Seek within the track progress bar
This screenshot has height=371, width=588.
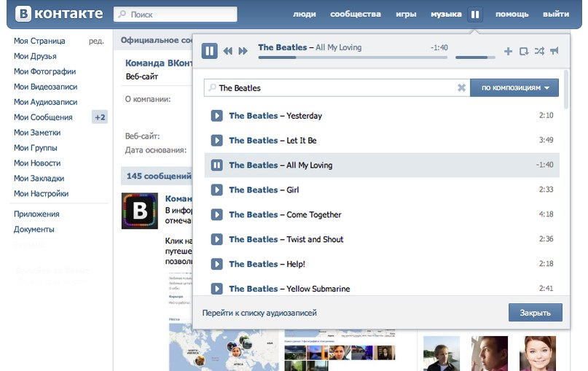pos(353,58)
